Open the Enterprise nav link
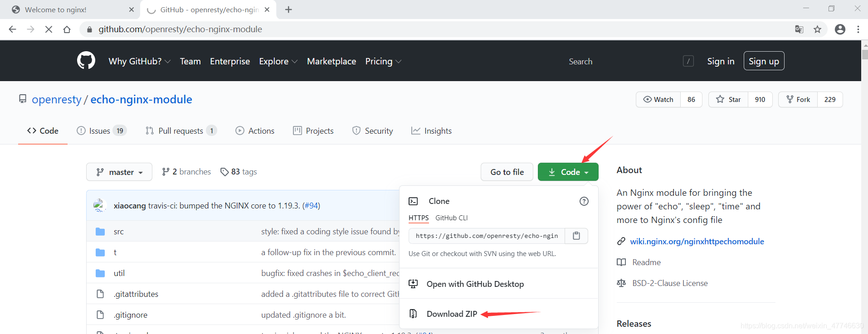 (x=230, y=61)
